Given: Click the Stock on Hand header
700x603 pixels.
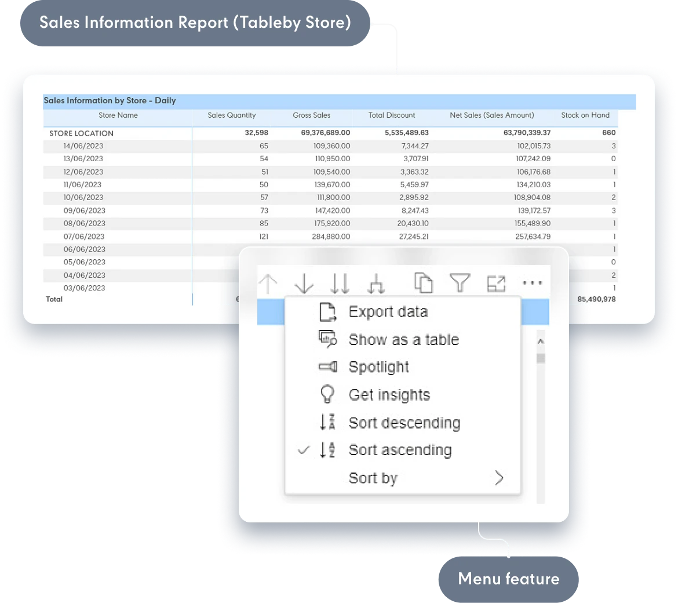Looking at the screenshot, I should 585,115.
